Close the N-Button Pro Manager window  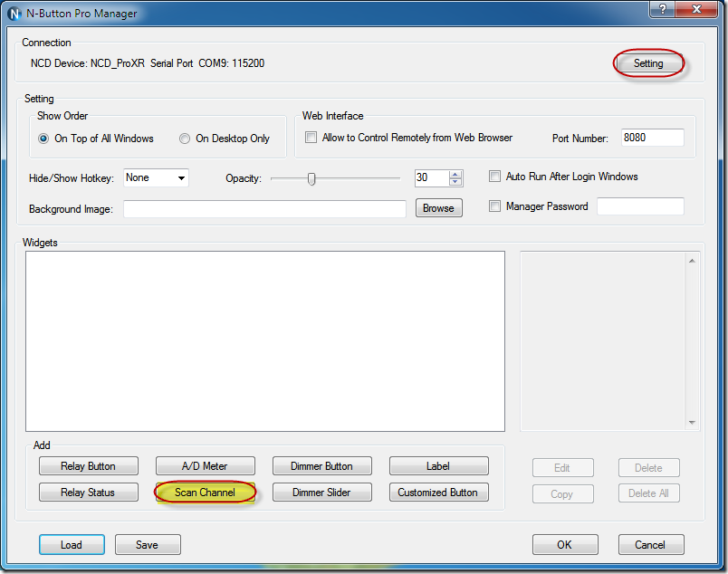point(696,9)
